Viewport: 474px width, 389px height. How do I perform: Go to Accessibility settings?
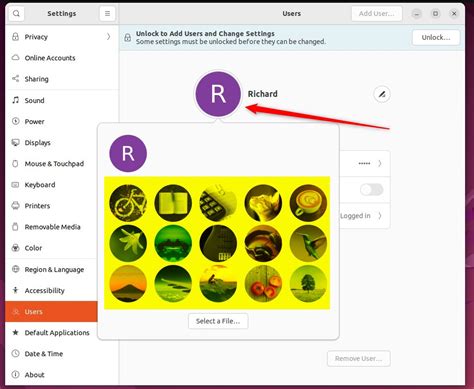52,290
